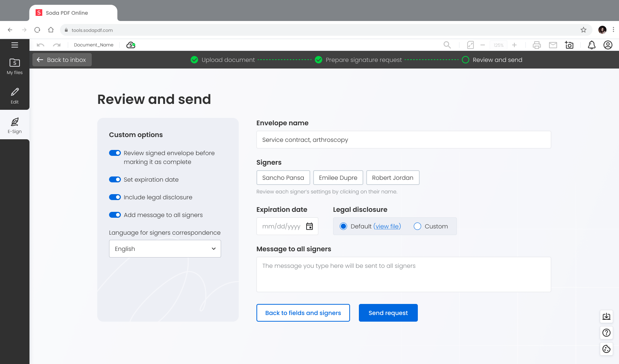Screen dimensions: 619x364
Task: Turn off Add message to all signers
Action: click(115, 215)
